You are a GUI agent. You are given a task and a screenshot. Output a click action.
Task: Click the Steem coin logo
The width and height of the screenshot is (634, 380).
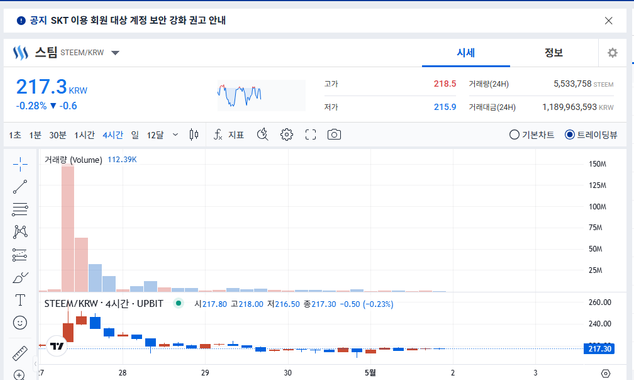[21, 53]
